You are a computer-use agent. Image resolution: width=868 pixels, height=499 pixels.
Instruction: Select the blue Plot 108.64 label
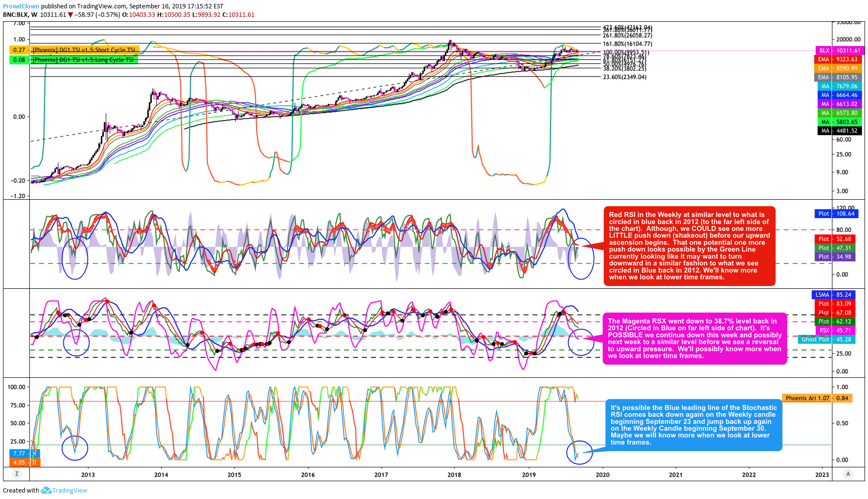pyautogui.click(x=836, y=214)
